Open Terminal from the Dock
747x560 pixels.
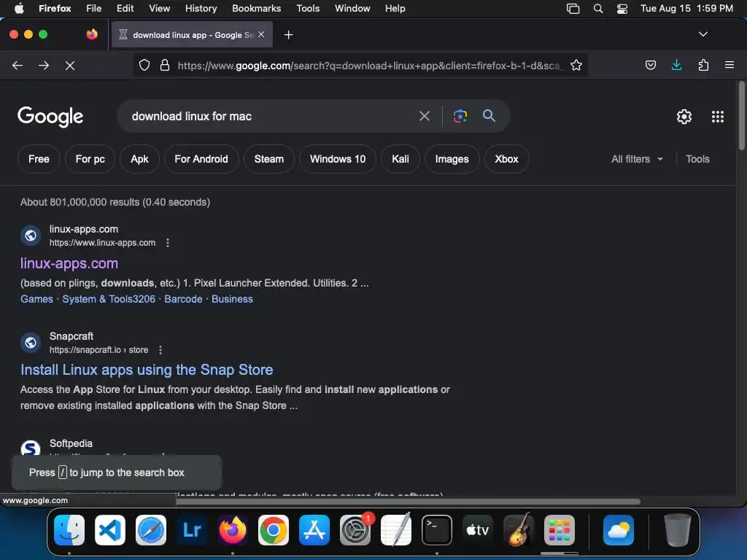(x=437, y=530)
